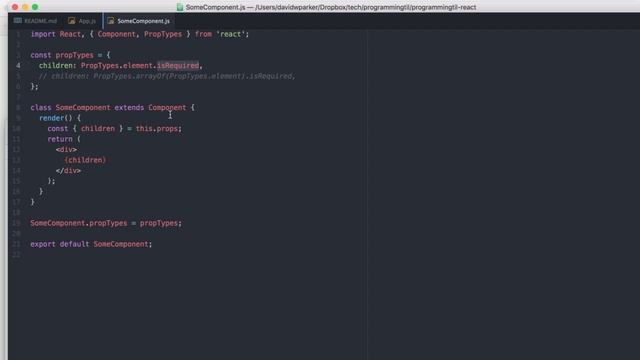Click 'const propTypes' declaration on line 3

click(x=62, y=55)
